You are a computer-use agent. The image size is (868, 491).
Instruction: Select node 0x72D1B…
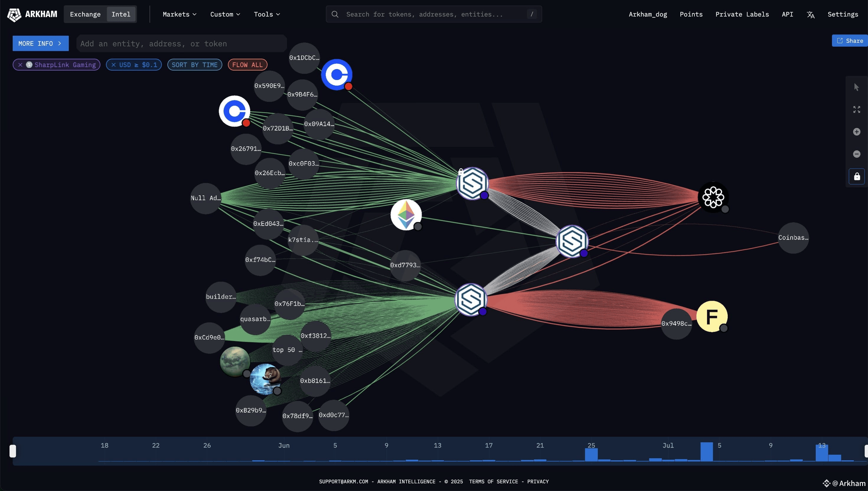point(278,128)
